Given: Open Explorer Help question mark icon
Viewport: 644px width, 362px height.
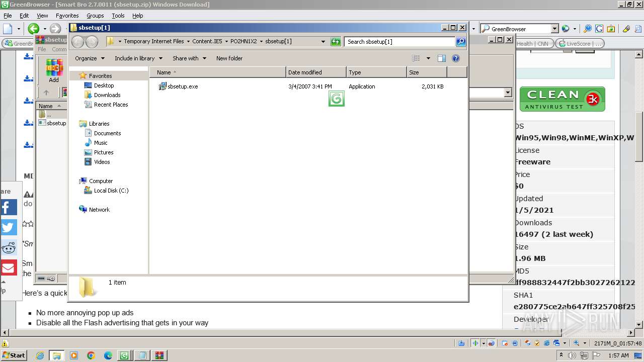Looking at the screenshot, I should click(456, 58).
